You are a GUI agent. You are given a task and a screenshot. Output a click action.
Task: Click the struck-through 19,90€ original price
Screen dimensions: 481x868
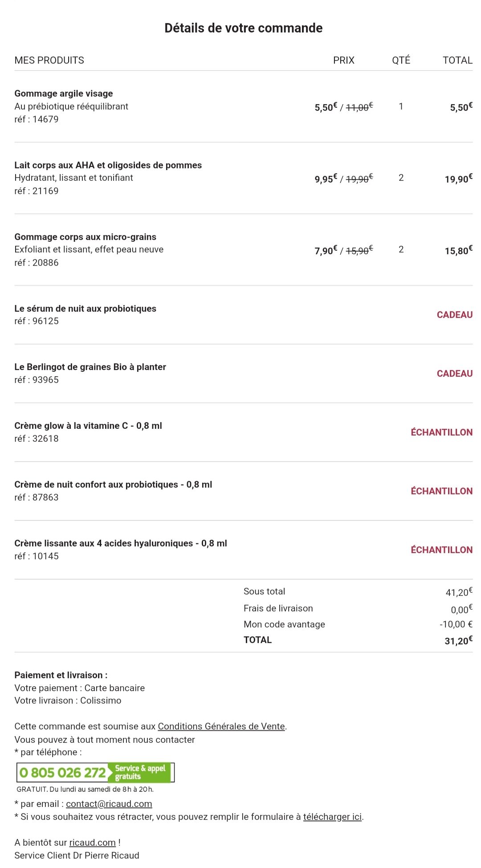[359, 179]
